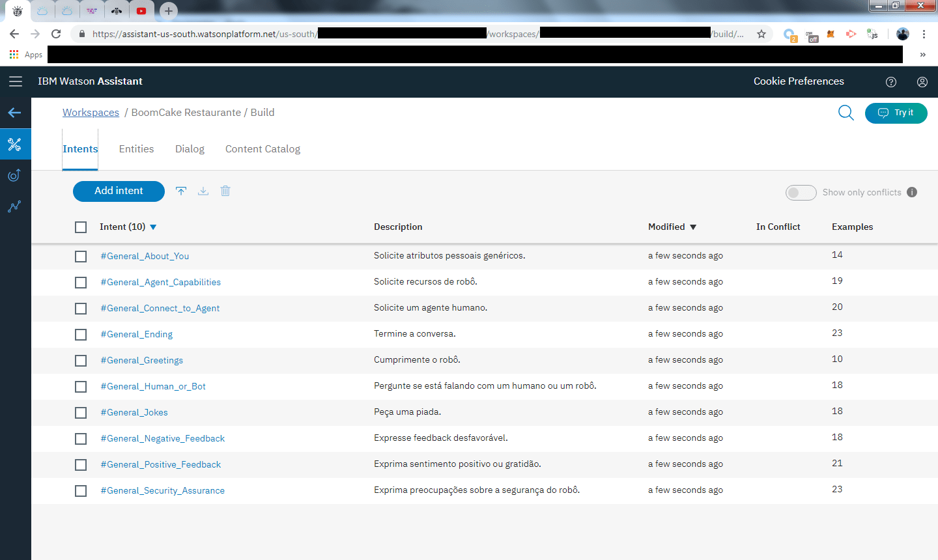
Task: Click the JS extension icon
Action: coord(872,34)
